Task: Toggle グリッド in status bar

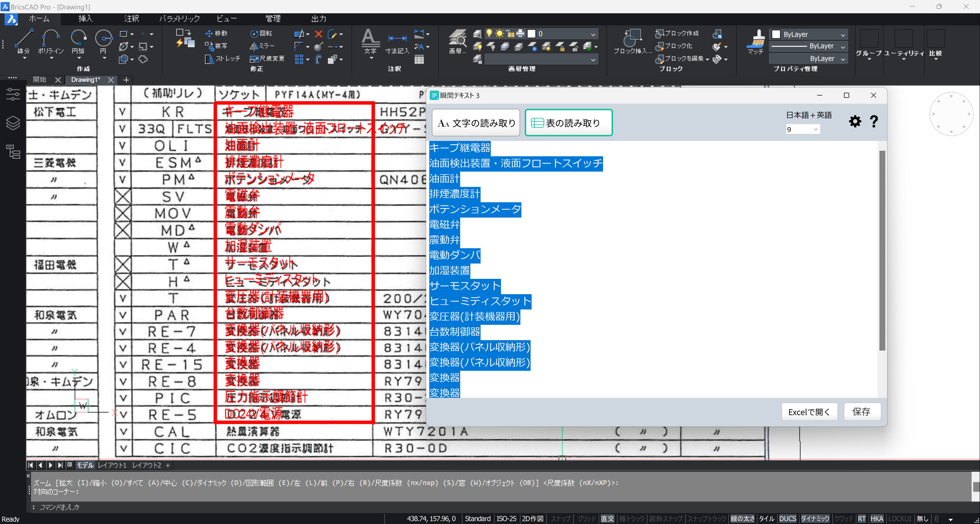Action: click(586, 519)
